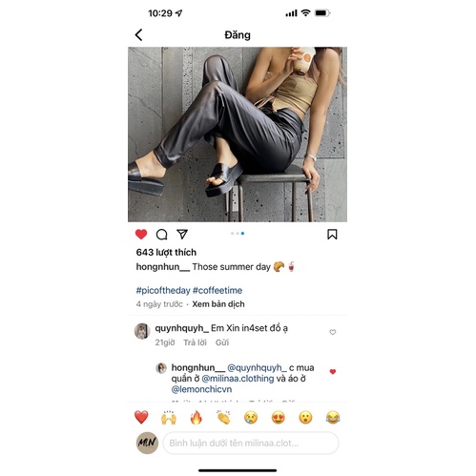This screenshot has width=476, height=476.
Task: Open comments with the speech bubble icon
Action: point(161,235)
